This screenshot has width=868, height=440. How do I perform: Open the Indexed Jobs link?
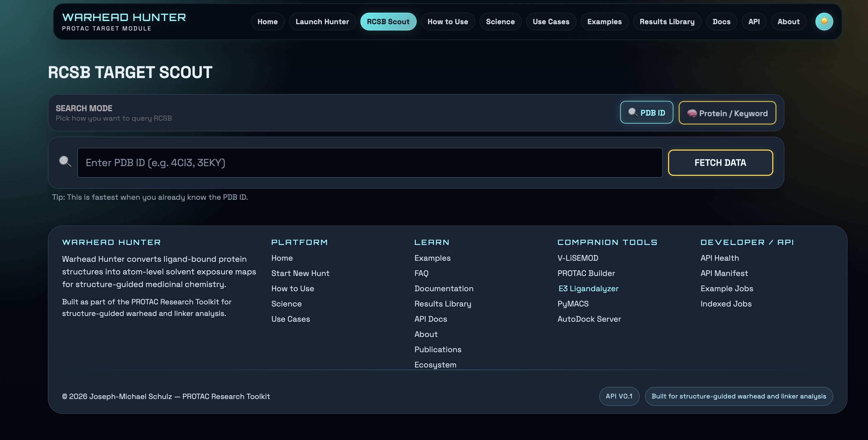(x=726, y=304)
